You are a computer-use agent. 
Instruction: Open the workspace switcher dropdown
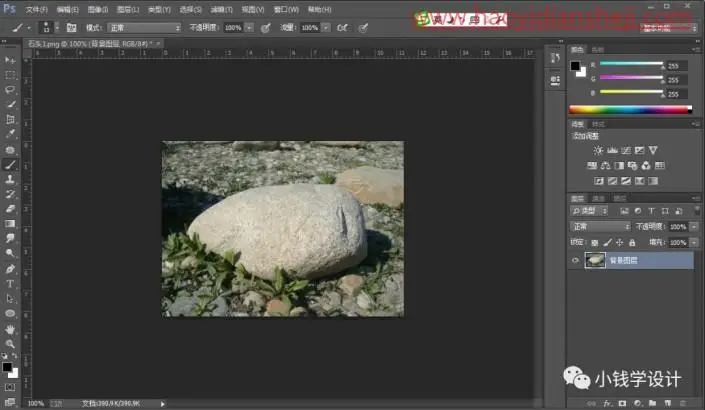(x=669, y=28)
